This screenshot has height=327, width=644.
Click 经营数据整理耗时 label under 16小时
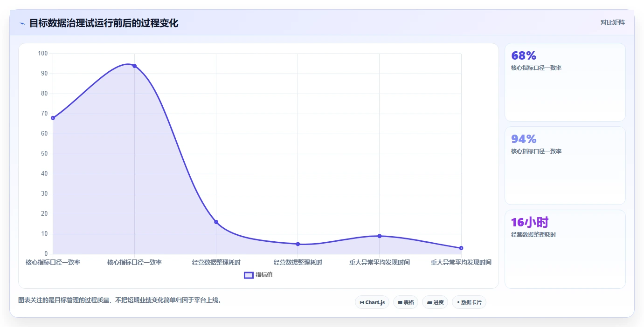(533, 235)
